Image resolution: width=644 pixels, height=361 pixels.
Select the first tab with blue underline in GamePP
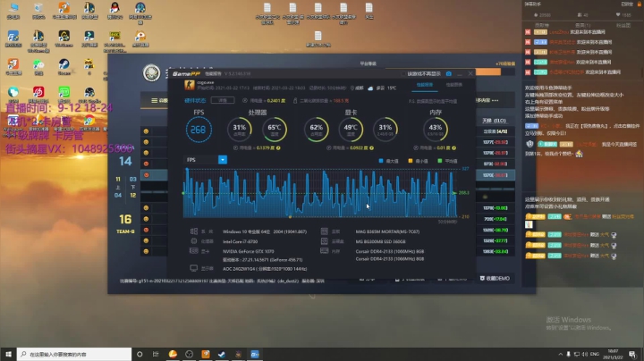(x=425, y=85)
